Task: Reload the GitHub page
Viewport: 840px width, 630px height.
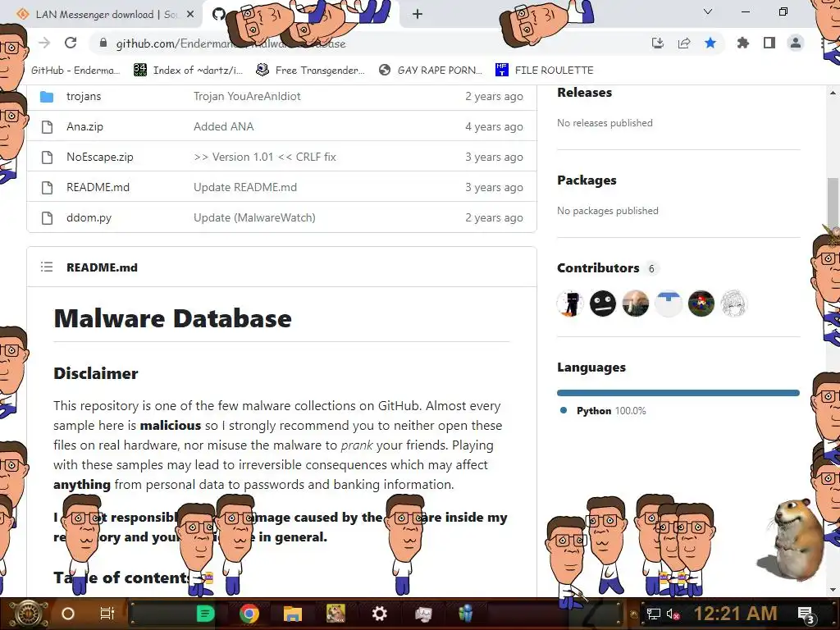Action: click(x=71, y=43)
